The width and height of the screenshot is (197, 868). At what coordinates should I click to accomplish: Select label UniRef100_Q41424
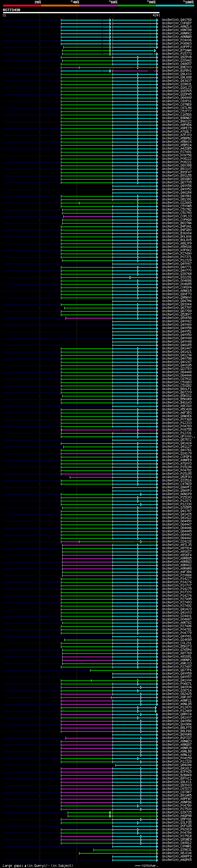[x=177, y=443]
